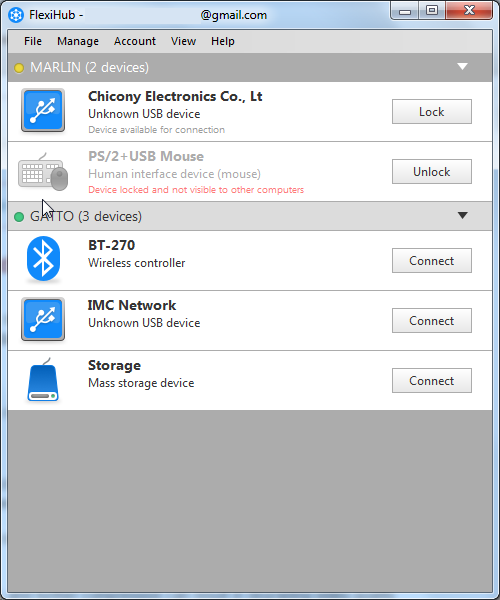Screen dimensions: 500x600
Task: Lock the Chicony Electronics device
Action: (x=432, y=111)
